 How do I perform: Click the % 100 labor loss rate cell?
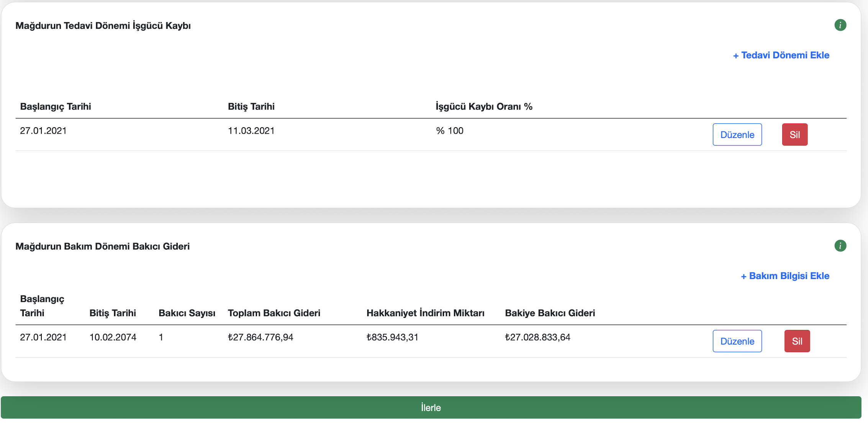(450, 131)
